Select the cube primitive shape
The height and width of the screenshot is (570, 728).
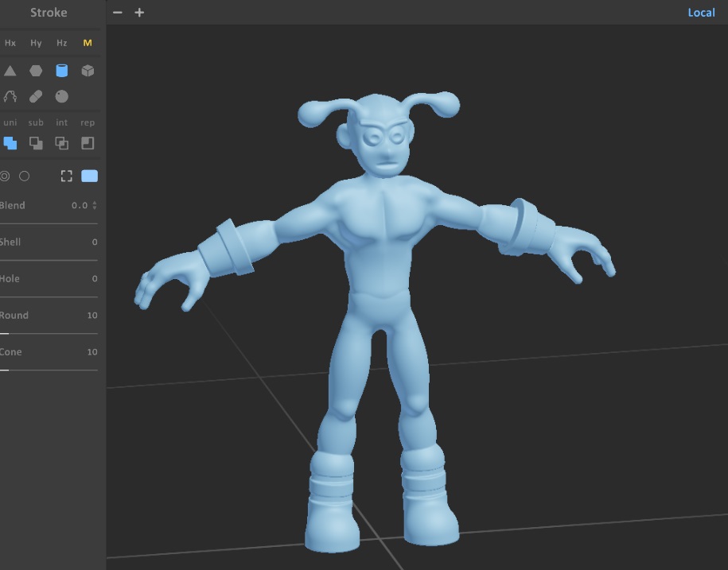click(88, 71)
